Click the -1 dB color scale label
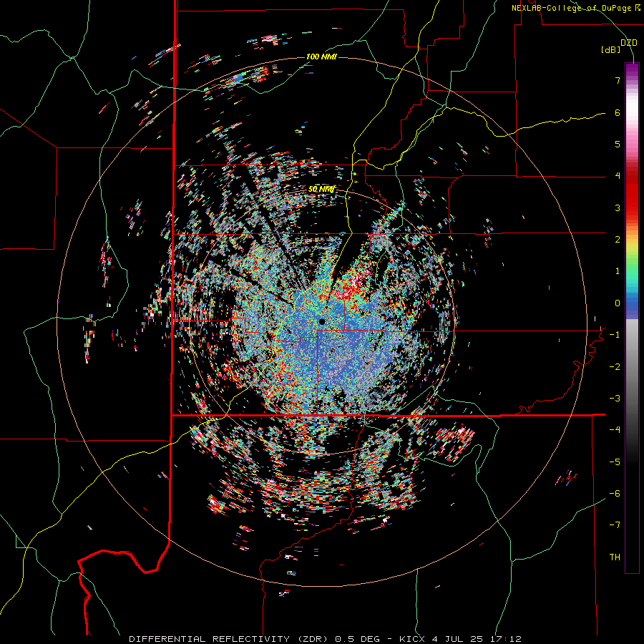Image resolution: width=644 pixels, height=644 pixels. 615,335
